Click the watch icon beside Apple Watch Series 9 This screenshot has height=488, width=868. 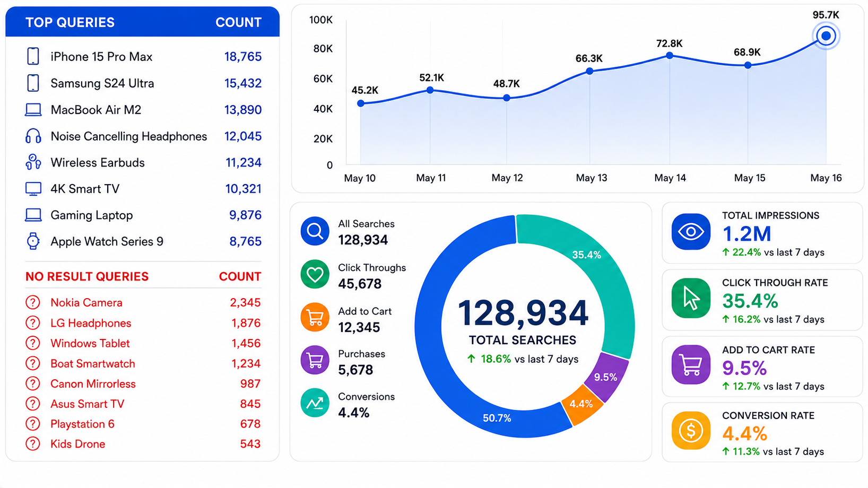(33, 241)
